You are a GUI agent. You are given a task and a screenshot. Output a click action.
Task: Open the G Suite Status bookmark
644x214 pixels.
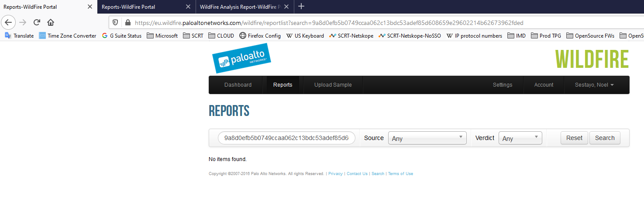point(122,36)
